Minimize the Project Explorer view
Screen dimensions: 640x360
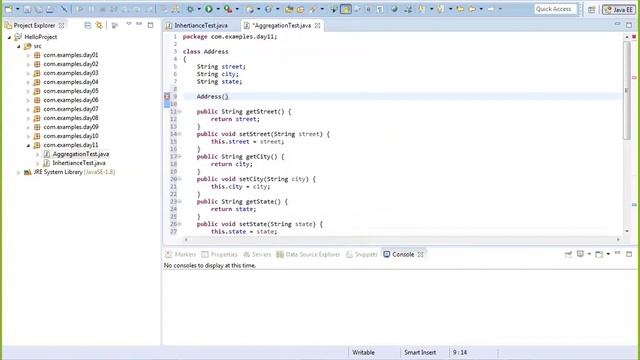point(139,25)
